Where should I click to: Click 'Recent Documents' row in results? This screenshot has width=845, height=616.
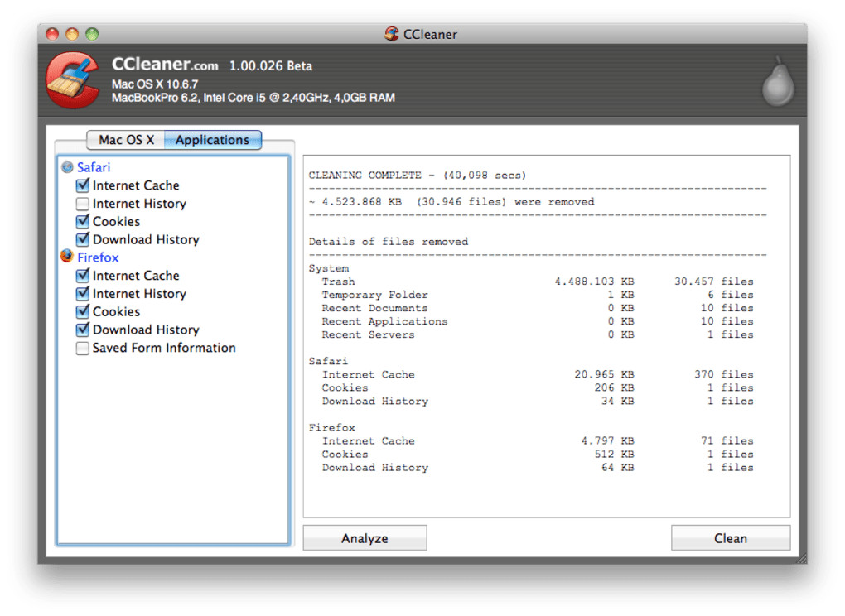click(538, 308)
